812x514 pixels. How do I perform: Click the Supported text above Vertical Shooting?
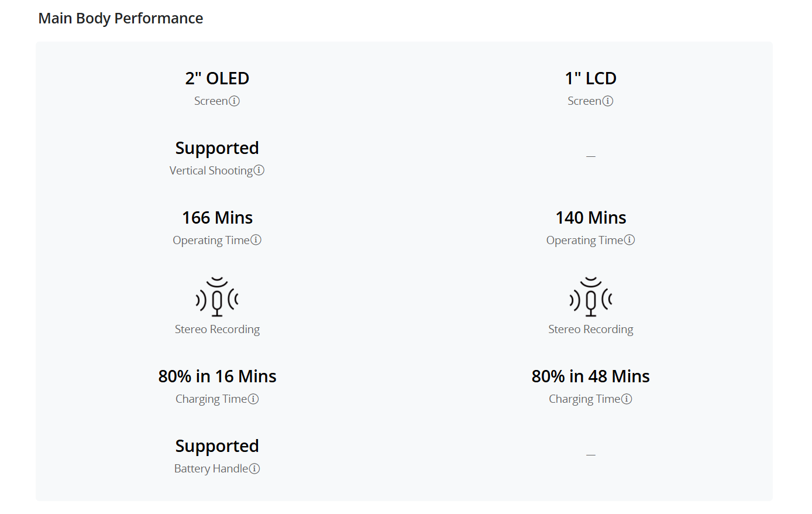pos(217,148)
